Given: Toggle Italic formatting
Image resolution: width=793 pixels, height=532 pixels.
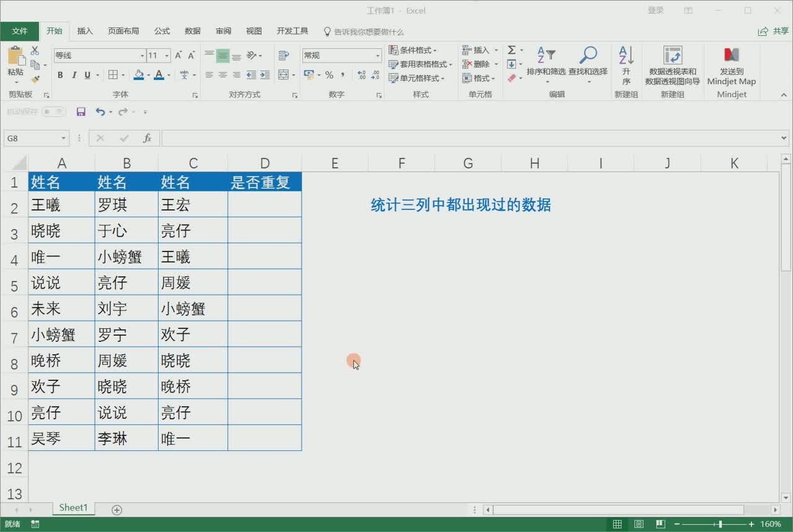Looking at the screenshot, I should (x=74, y=75).
